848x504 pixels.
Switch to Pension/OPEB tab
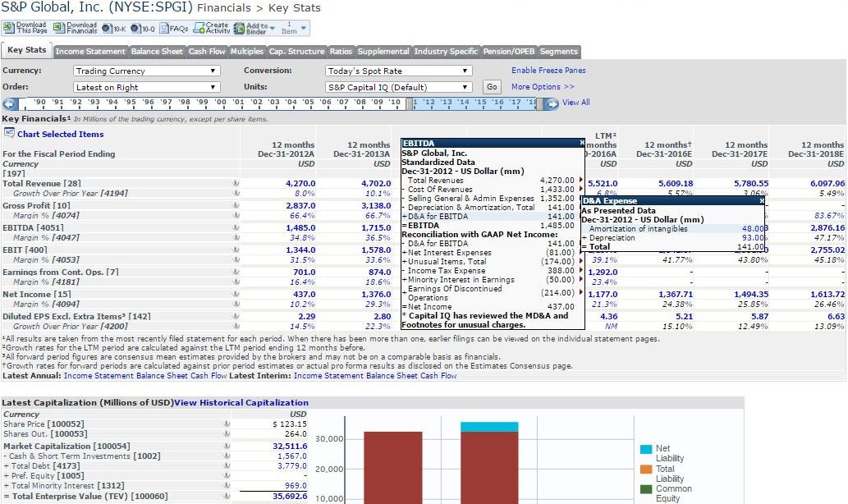click(508, 52)
